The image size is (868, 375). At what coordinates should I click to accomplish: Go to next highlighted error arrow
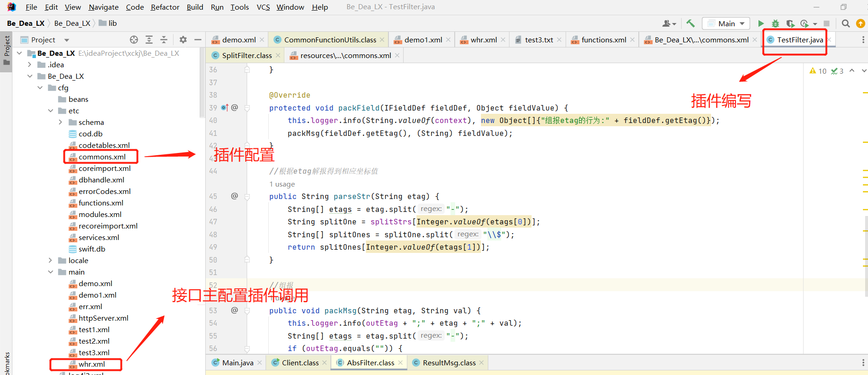864,70
